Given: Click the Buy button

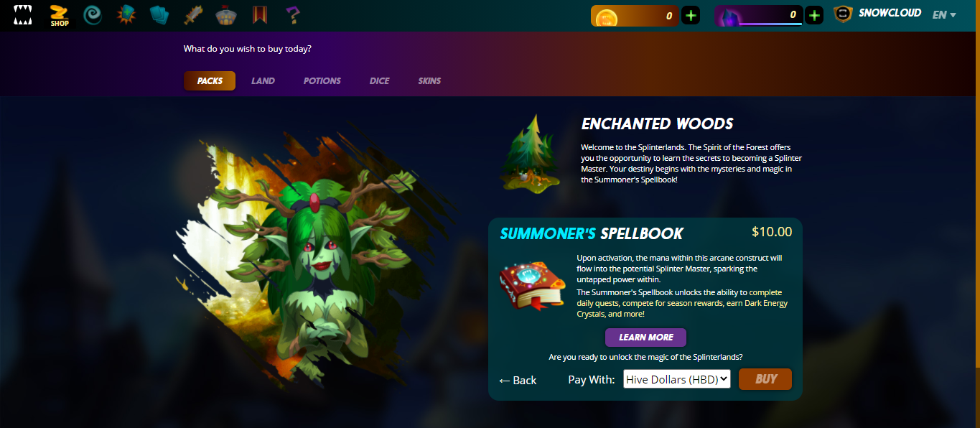Looking at the screenshot, I should 765,379.
